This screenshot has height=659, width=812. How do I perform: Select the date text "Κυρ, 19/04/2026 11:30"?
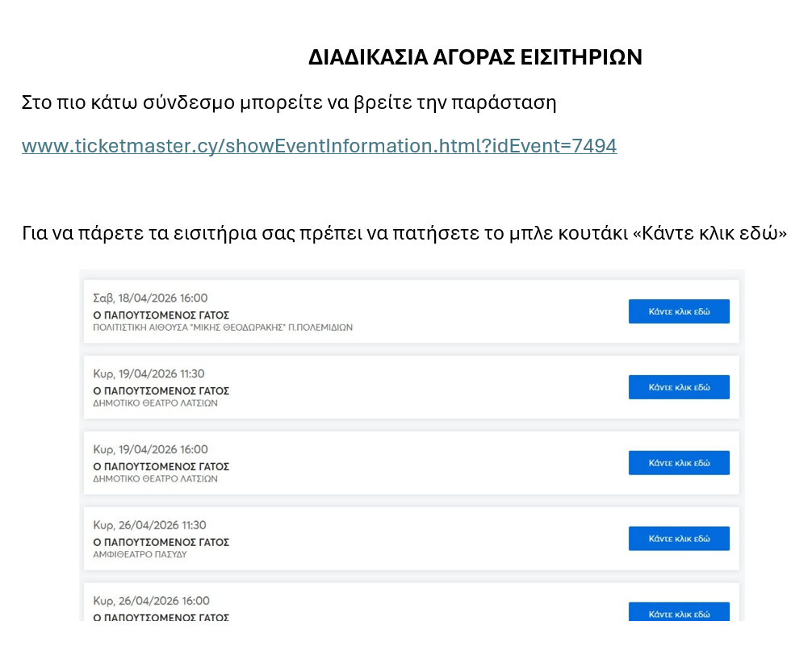(150, 374)
